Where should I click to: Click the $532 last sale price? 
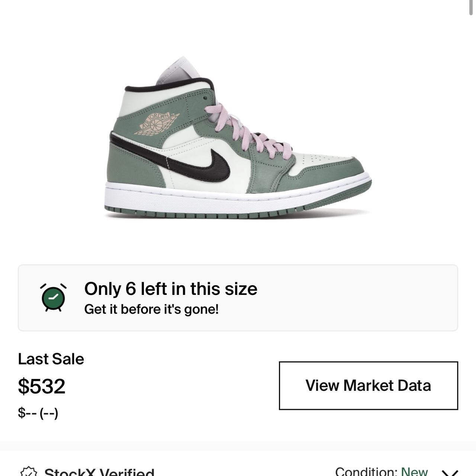[42, 386]
